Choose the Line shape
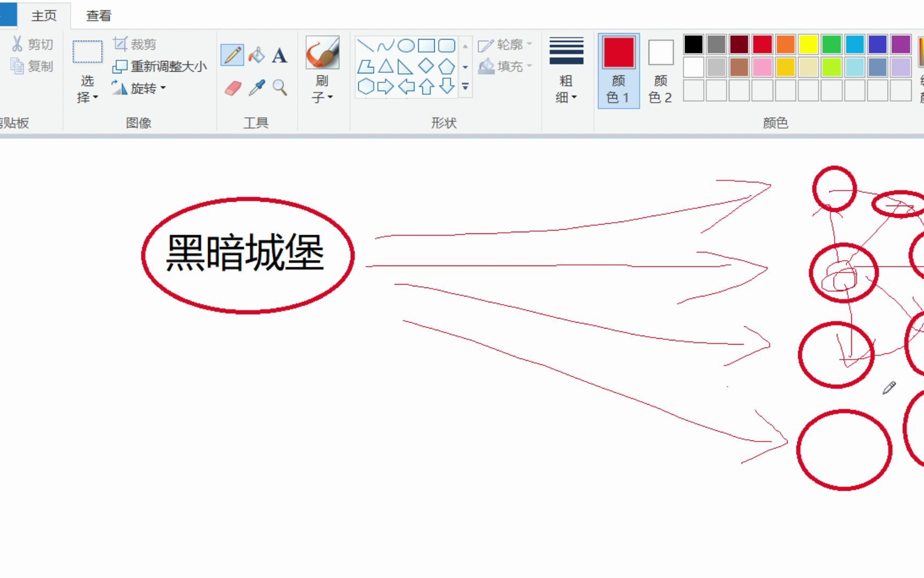Screen dimensions: 924x578 pyautogui.click(x=365, y=45)
